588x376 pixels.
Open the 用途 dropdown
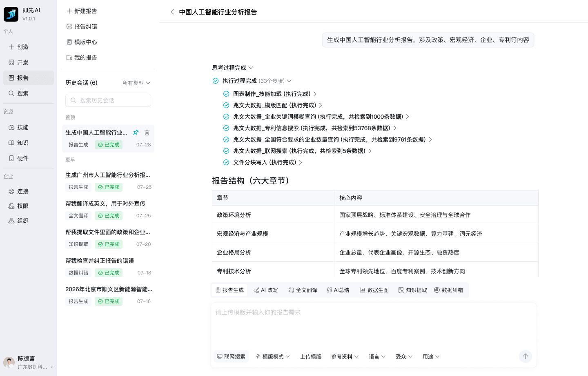point(431,356)
